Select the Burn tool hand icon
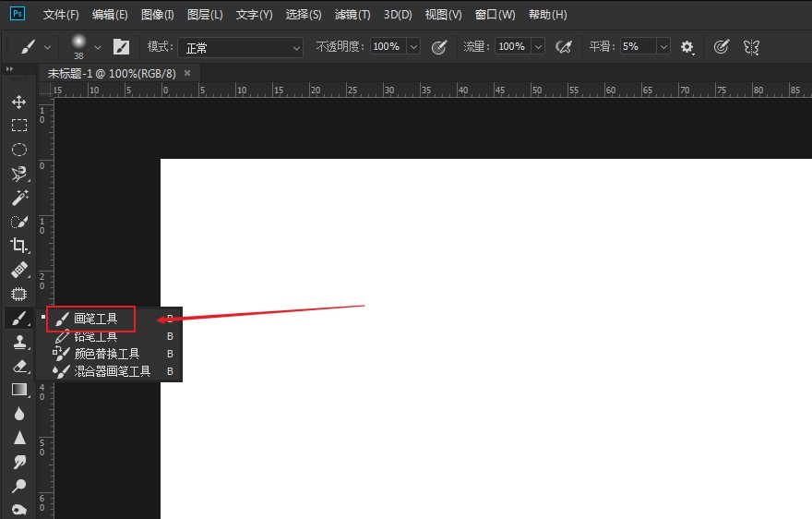The height and width of the screenshot is (519, 812). [x=19, y=509]
